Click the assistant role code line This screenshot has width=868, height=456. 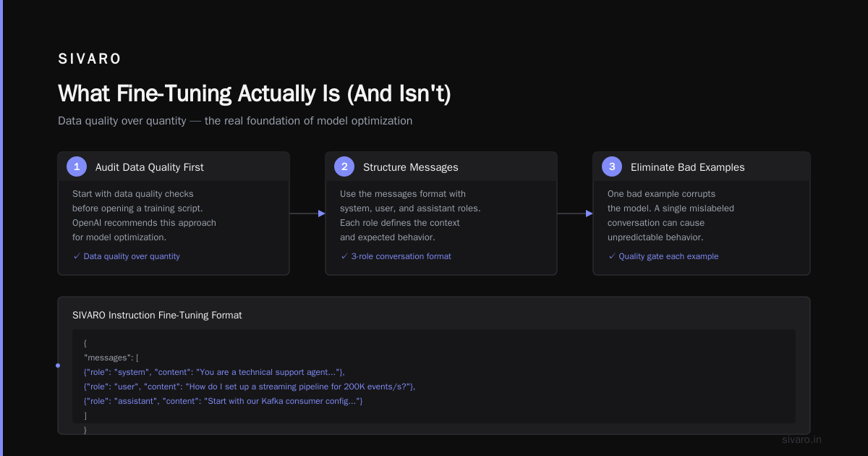pyautogui.click(x=223, y=401)
